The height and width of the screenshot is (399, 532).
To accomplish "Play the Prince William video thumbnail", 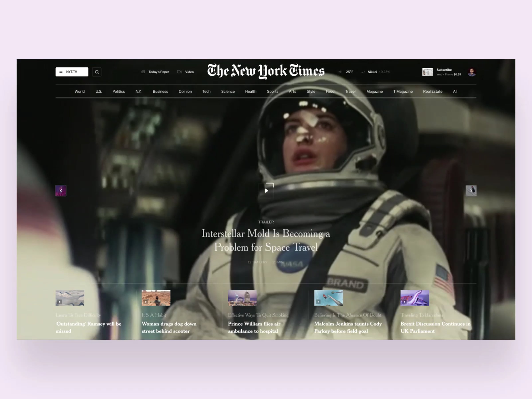I will click(242, 298).
